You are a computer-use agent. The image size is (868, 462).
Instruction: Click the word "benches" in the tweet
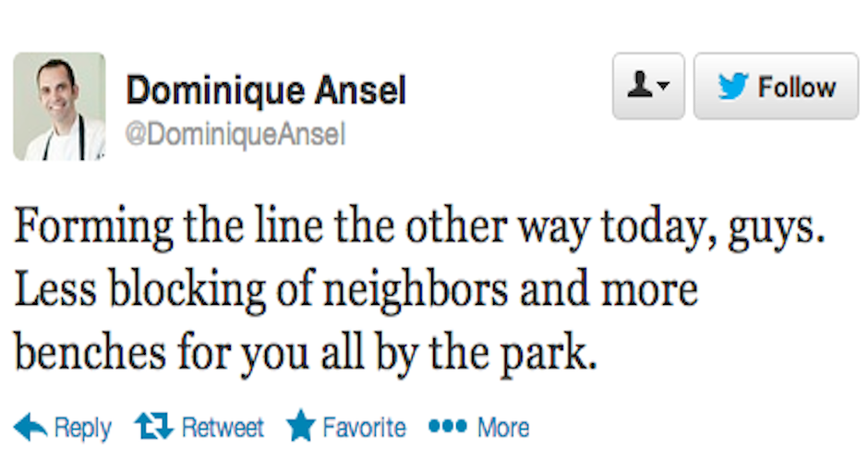point(90,351)
